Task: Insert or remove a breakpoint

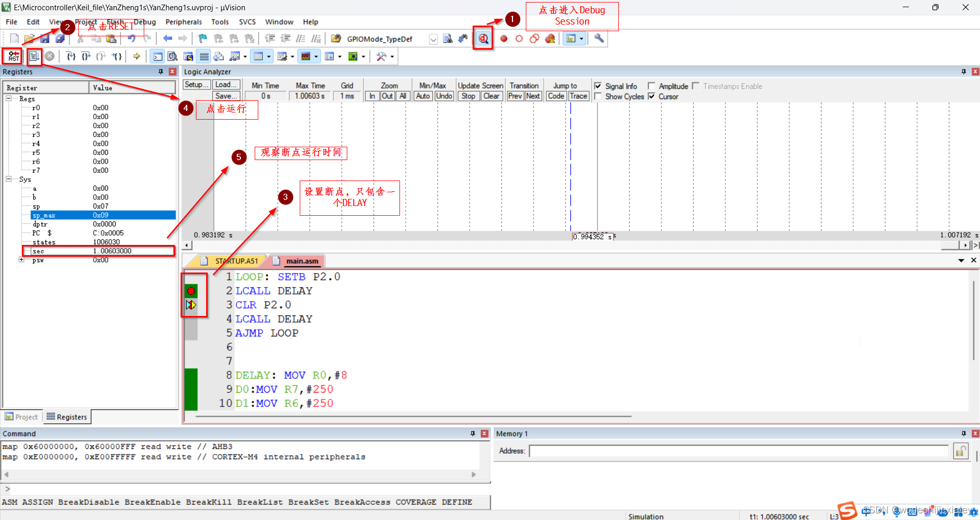Action: [x=504, y=39]
